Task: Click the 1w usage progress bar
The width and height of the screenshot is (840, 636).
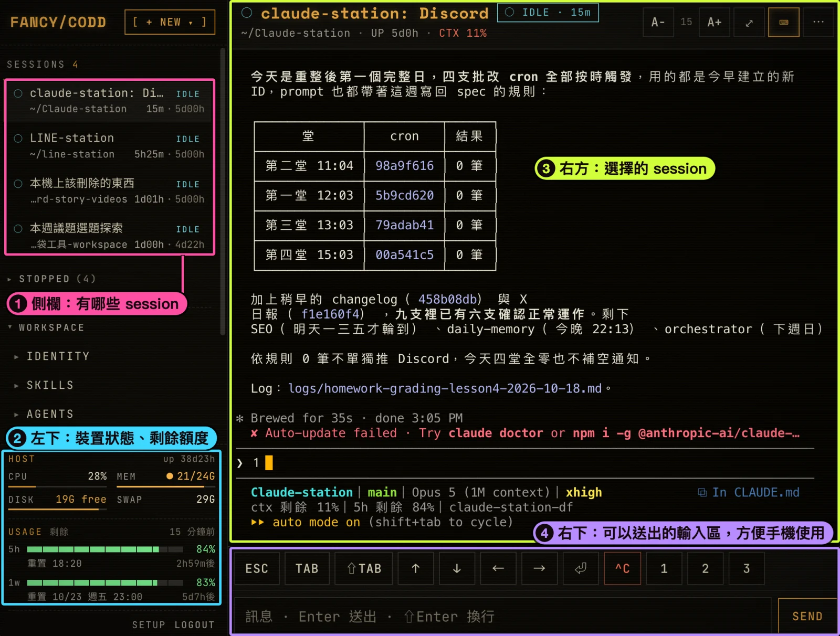Action: tap(105, 582)
